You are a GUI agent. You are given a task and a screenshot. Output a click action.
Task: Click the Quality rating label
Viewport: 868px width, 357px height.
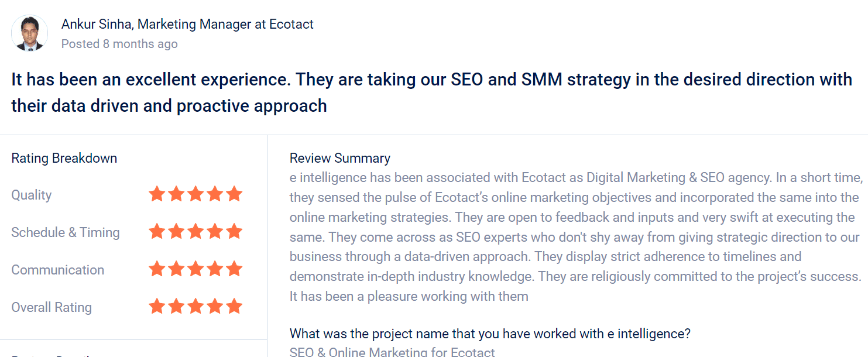[32, 195]
